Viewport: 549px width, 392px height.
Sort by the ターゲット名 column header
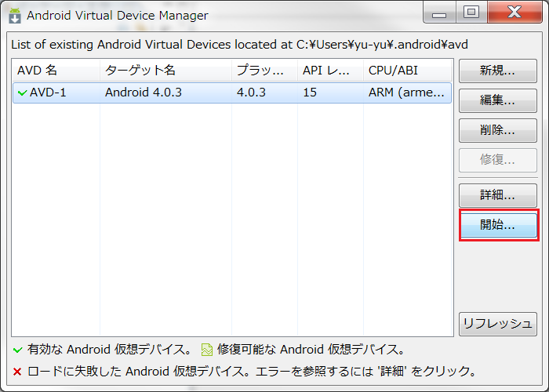[165, 71]
